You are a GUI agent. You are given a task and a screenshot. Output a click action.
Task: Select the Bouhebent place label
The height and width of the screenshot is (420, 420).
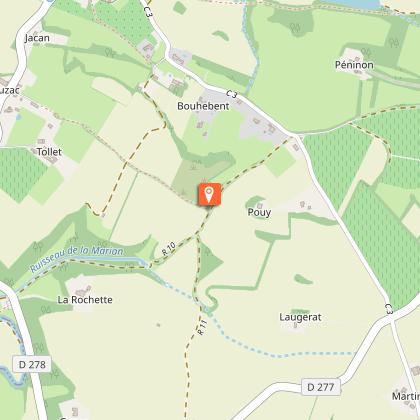coord(203,106)
